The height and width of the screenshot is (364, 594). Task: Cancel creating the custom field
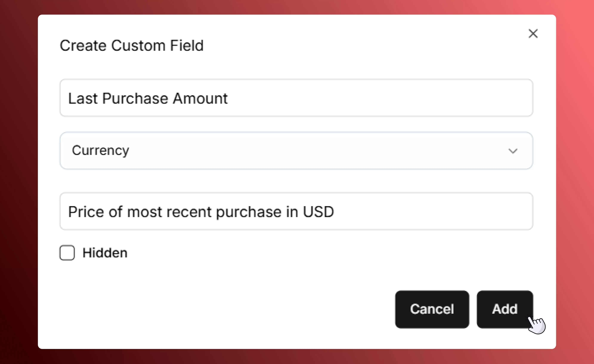(432, 309)
